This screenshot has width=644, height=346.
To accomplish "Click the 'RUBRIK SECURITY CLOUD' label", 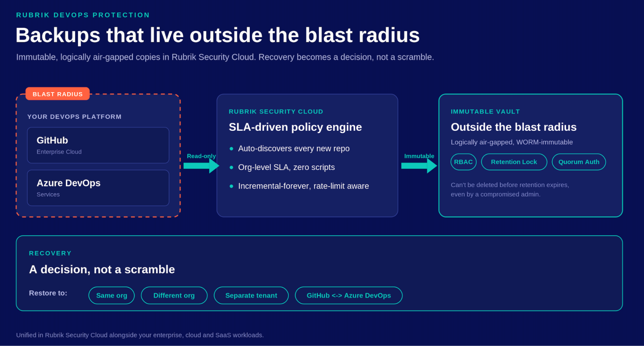I will pos(276,112).
